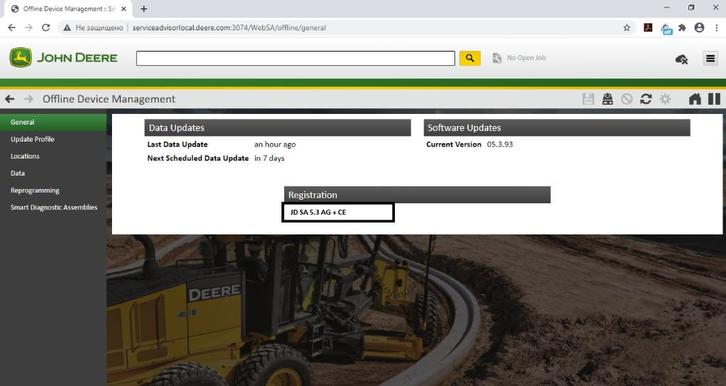Viewport: 726px width, 386px height.
Task: Open the browser profile avatar
Action: tap(699, 28)
